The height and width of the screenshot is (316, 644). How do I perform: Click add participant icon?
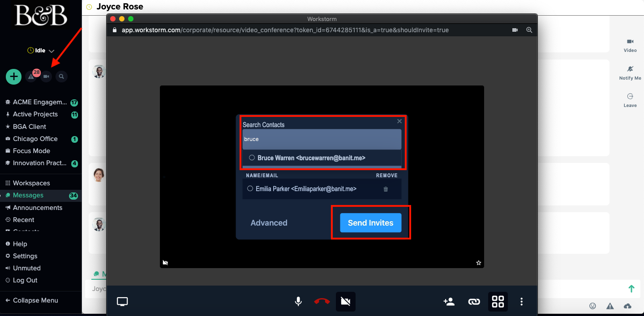449,302
